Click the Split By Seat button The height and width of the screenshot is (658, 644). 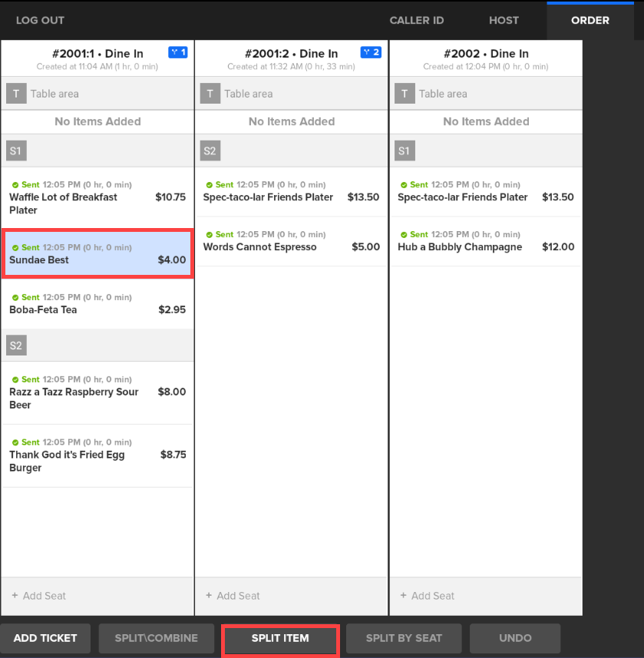404,638
